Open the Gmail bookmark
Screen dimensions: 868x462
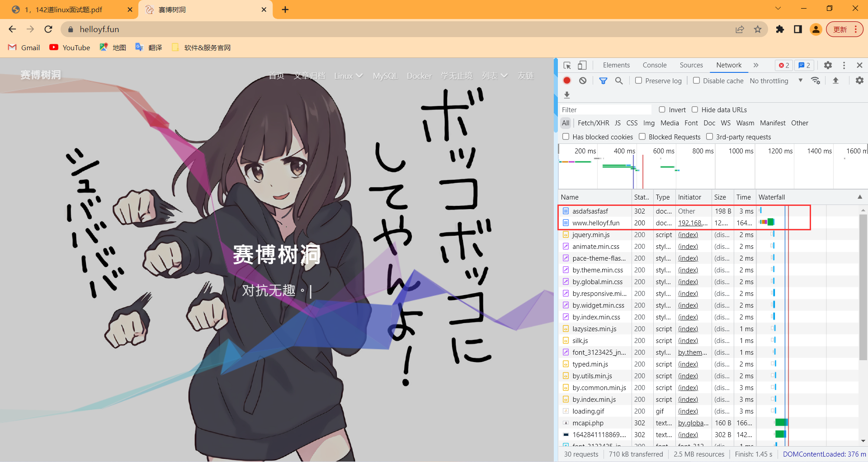(x=24, y=48)
